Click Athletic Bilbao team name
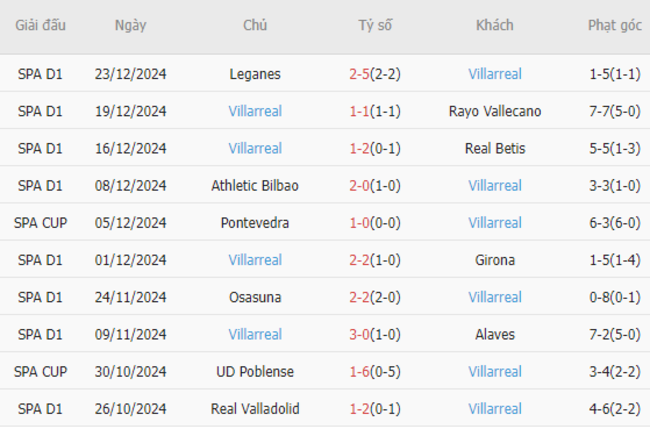This screenshot has width=650, height=436. coord(255,186)
